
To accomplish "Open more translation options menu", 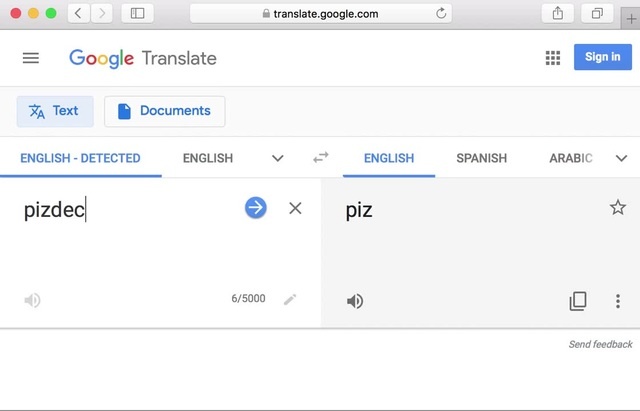I will coord(618,301).
